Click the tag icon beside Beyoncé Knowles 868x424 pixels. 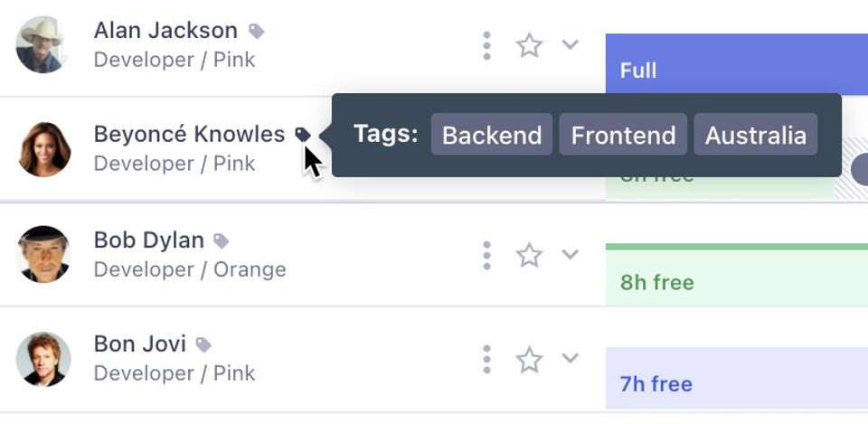pos(303,135)
